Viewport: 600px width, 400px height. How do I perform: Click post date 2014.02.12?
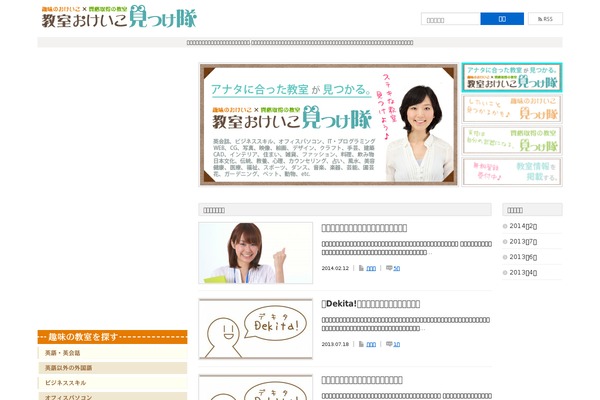[335, 268]
